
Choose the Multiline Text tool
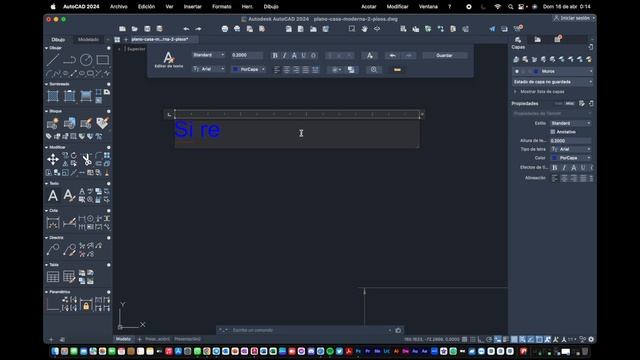53,196
